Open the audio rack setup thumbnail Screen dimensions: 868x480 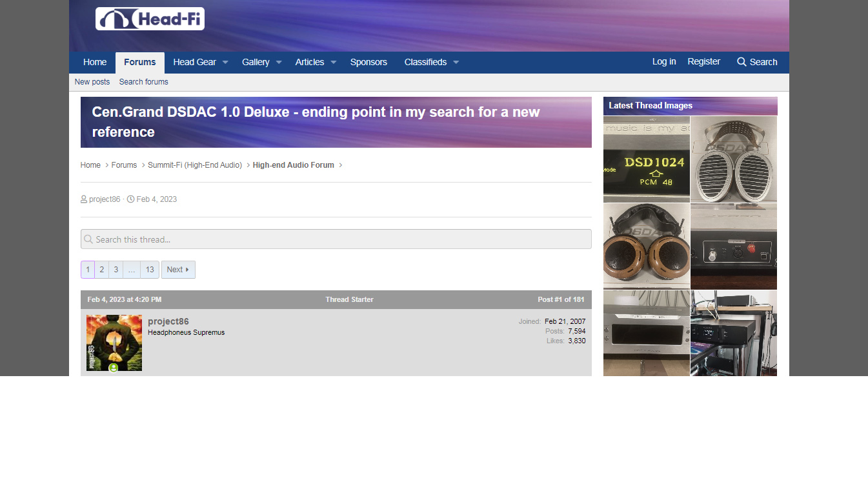pyautogui.click(x=734, y=333)
